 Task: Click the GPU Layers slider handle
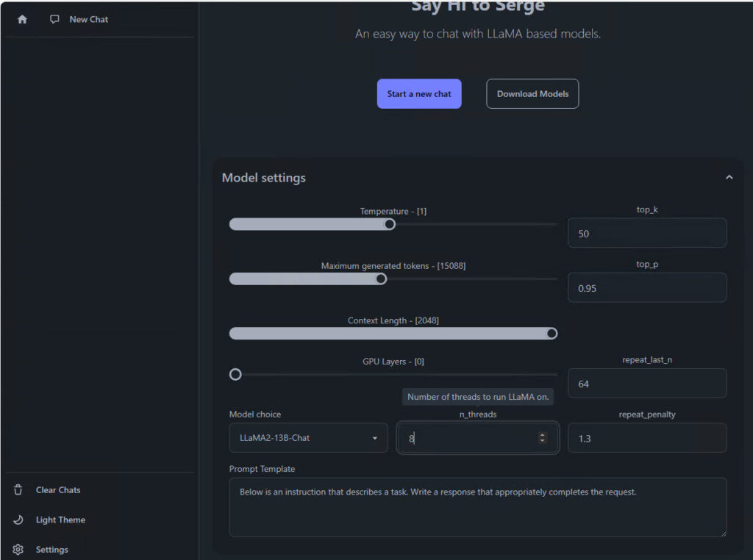point(235,374)
